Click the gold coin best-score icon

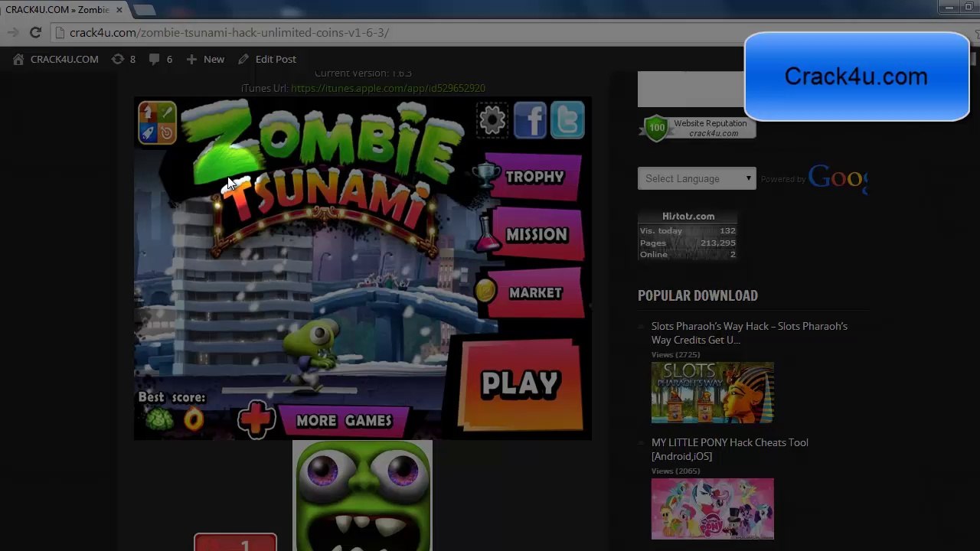pos(194,419)
